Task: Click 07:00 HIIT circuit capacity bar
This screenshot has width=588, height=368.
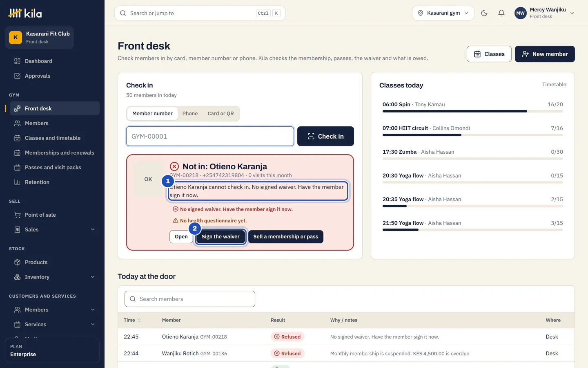Action: (472, 135)
